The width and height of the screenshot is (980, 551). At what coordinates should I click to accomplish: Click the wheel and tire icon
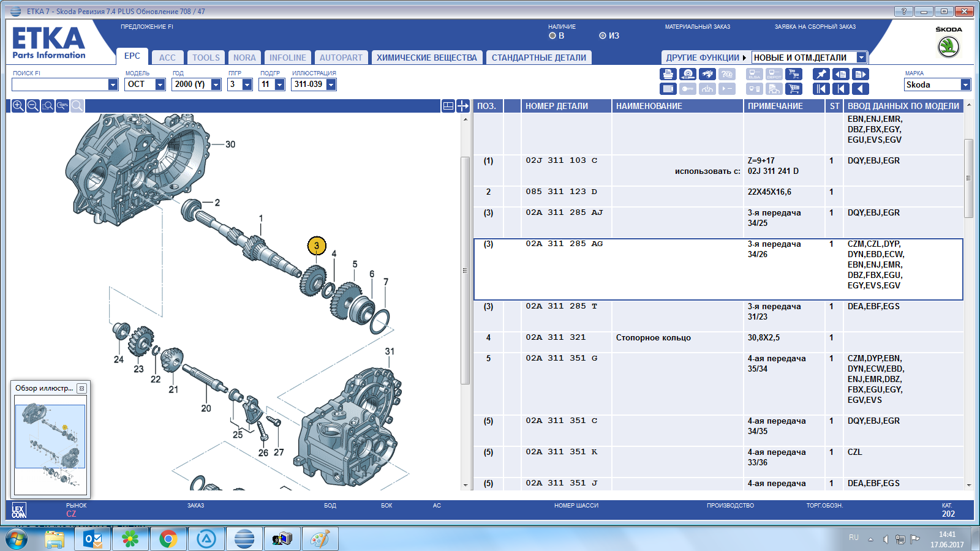pyautogui.click(x=688, y=74)
